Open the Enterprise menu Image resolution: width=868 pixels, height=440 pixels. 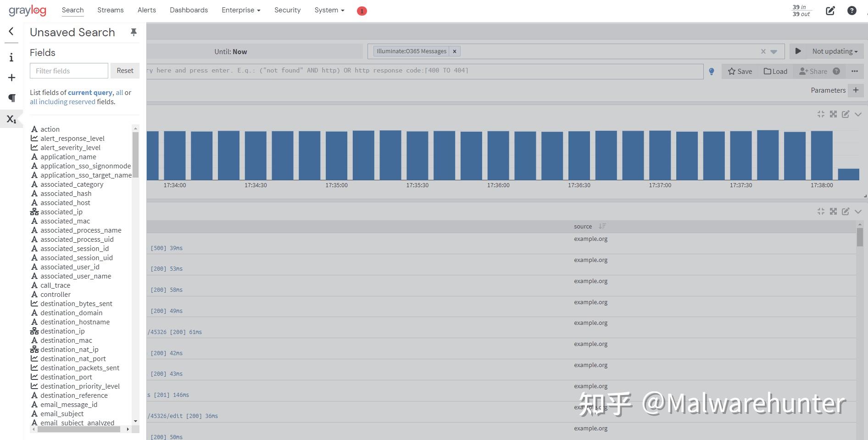coord(240,10)
